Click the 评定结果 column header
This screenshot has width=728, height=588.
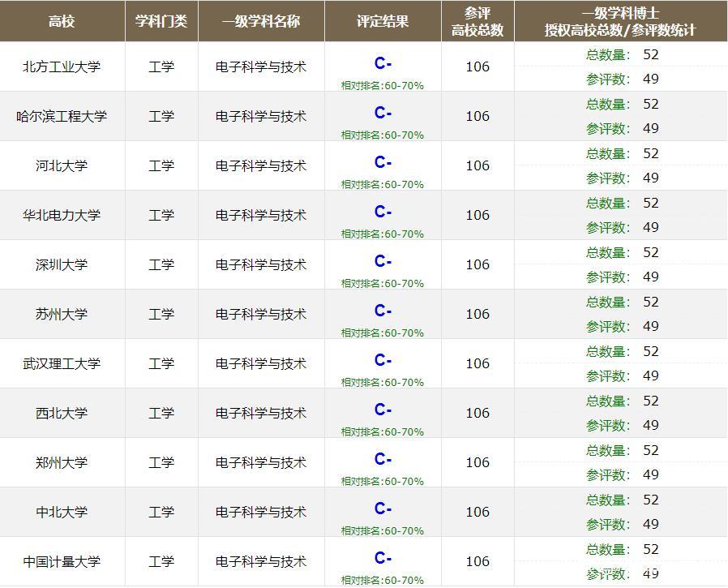click(x=383, y=21)
